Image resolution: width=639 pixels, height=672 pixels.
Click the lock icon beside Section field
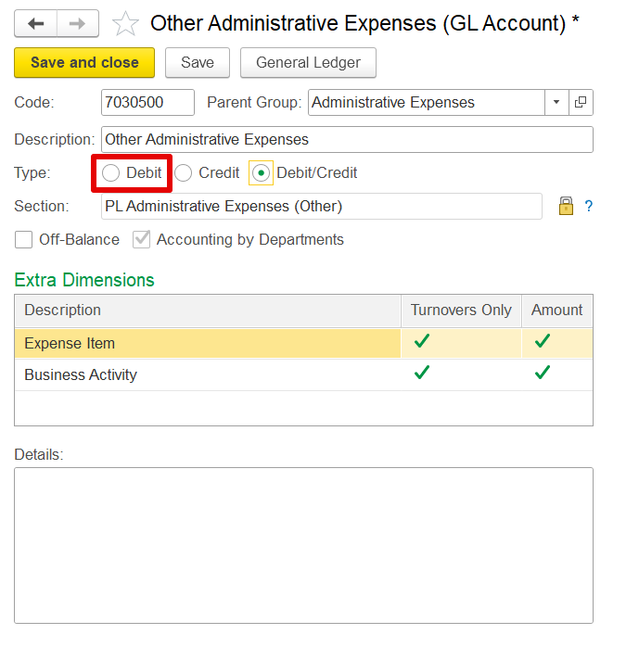tap(566, 206)
